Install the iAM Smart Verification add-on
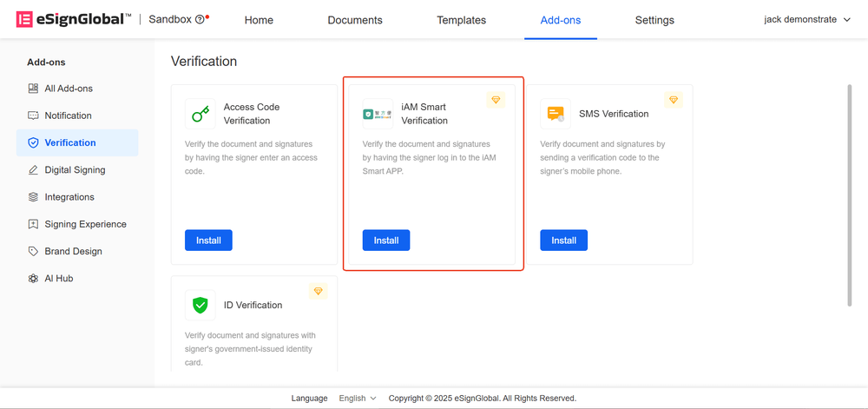The height and width of the screenshot is (409, 868). [386, 241]
